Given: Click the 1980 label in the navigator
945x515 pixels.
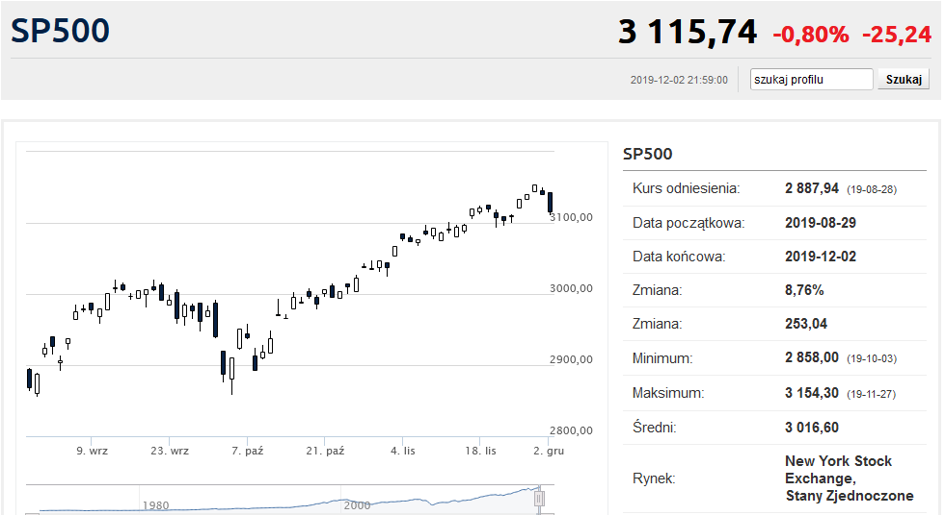Looking at the screenshot, I should pyautogui.click(x=156, y=506).
